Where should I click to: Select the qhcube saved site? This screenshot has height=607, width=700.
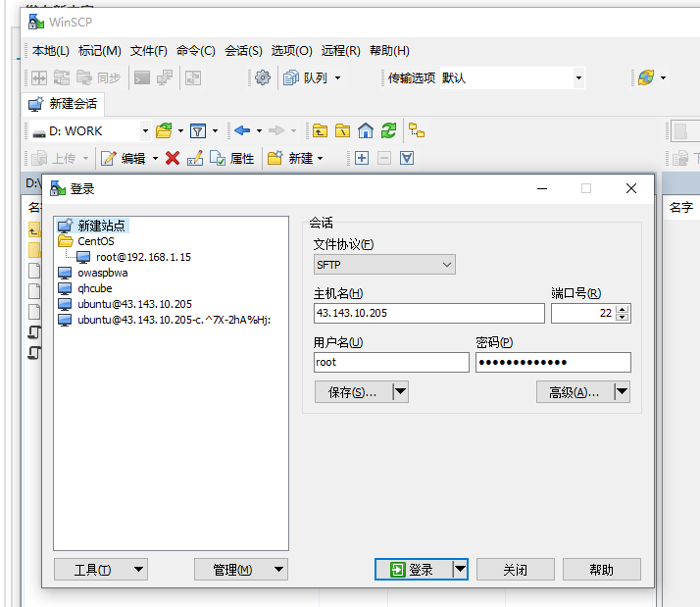[x=96, y=288]
